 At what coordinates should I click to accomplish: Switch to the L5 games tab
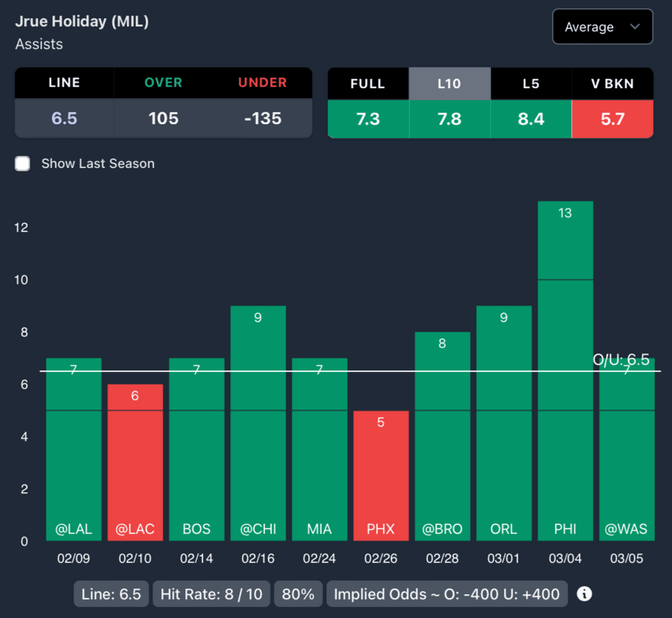[x=531, y=83]
